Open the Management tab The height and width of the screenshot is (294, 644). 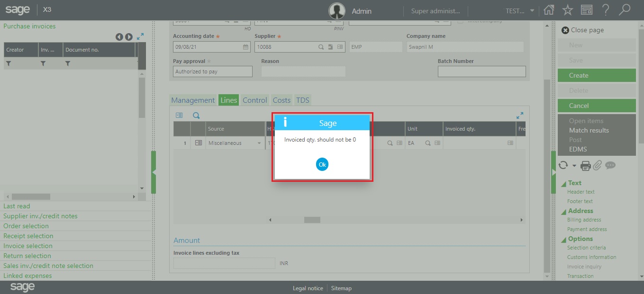192,100
